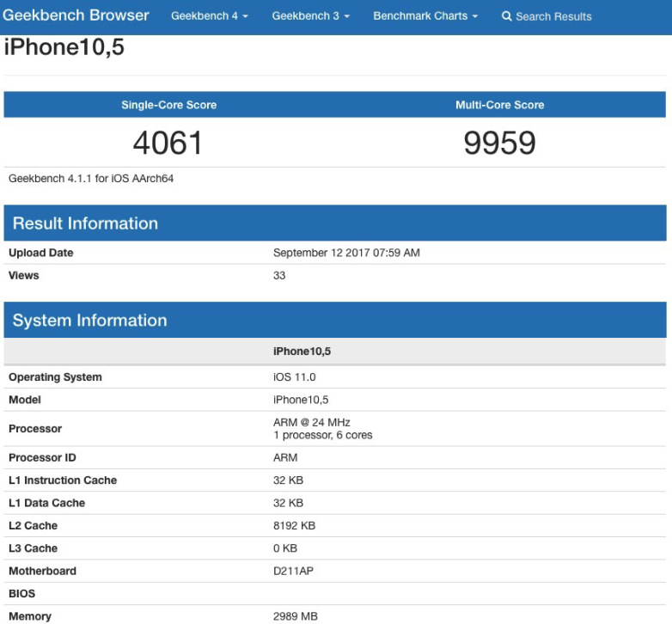The width and height of the screenshot is (672, 624).
Task: Expand the Benchmark Charts dropdown
Action: (425, 16)
